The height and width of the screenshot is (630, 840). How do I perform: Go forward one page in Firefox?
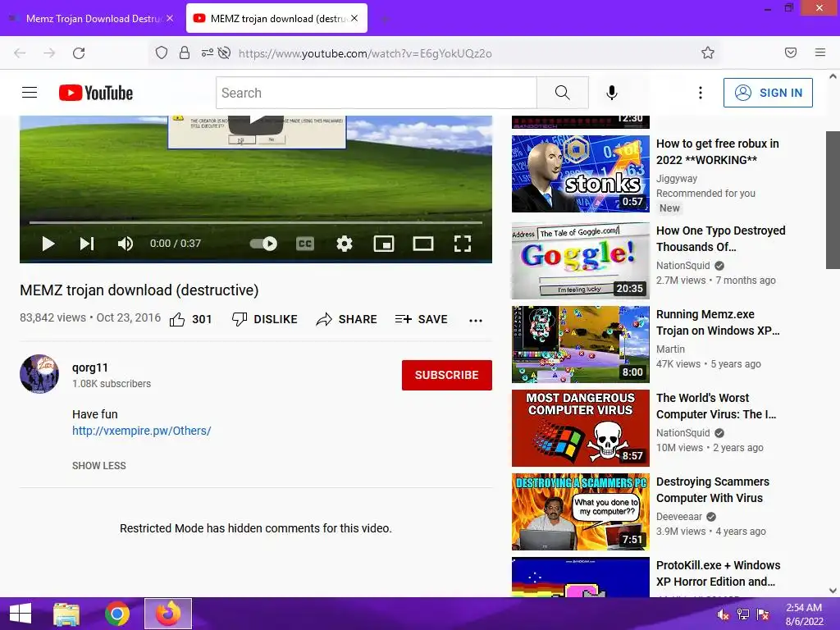click(49, 53)
